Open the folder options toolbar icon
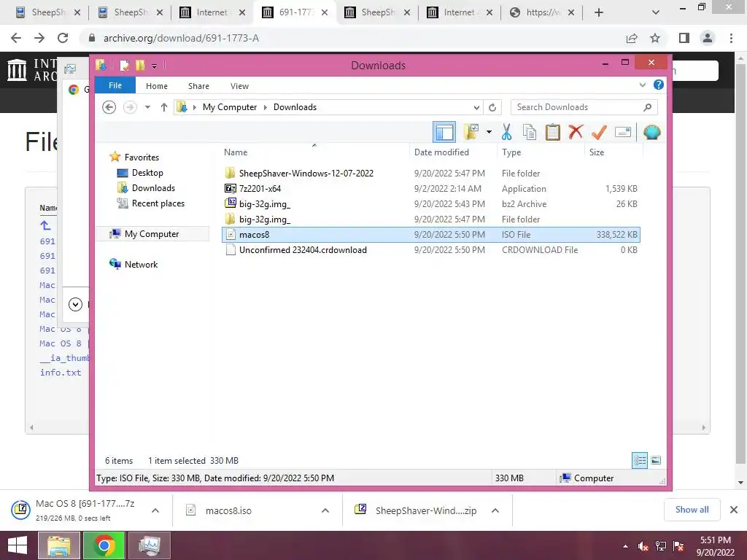The width and height of the screenshot is (747, 560). (x=471, y=133)
